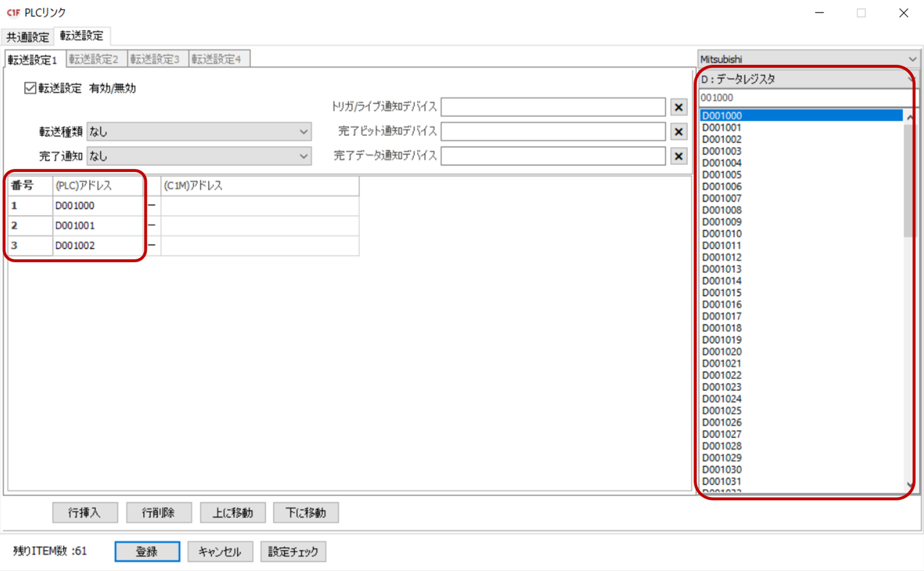The height and width of the screenshot is (571, 924).
Task: Clear the 完了データ通知デバイス field with X
Action: coord(679,156)
